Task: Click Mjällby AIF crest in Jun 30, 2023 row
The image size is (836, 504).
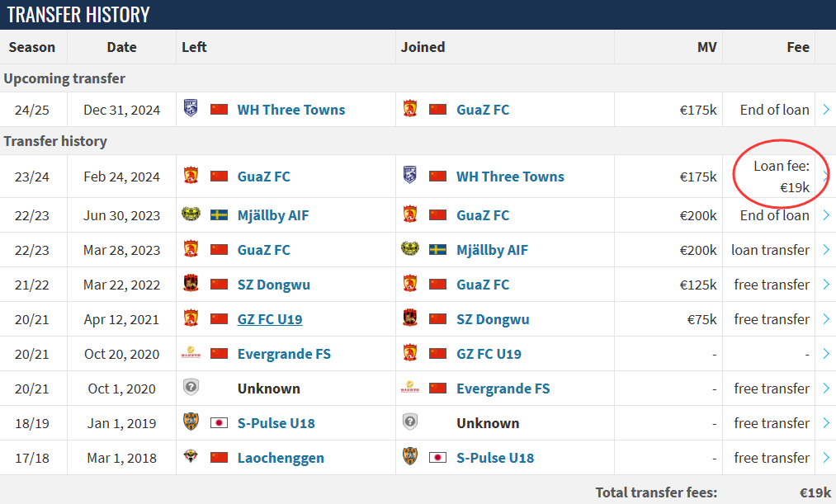Action: (191, 214)
